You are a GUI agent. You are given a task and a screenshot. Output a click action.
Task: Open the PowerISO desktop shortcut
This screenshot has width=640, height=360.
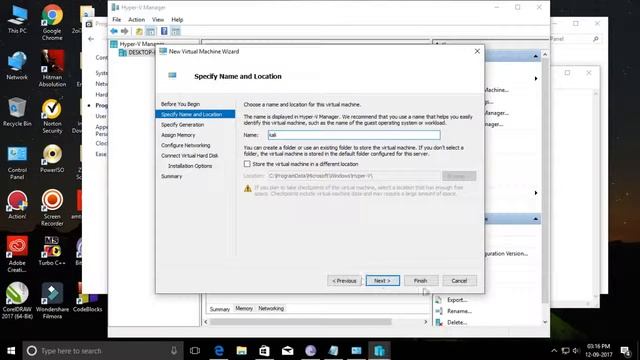click(x=52, y=159)
